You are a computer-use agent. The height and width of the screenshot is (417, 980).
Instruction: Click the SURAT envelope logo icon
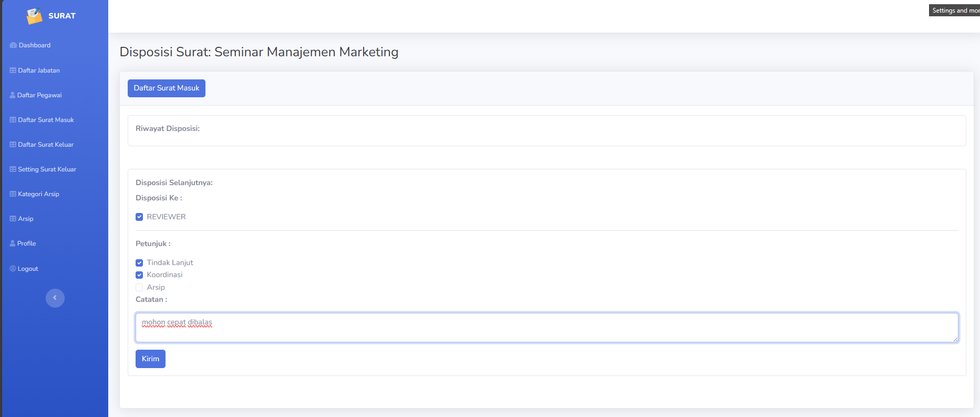[34, 16]
